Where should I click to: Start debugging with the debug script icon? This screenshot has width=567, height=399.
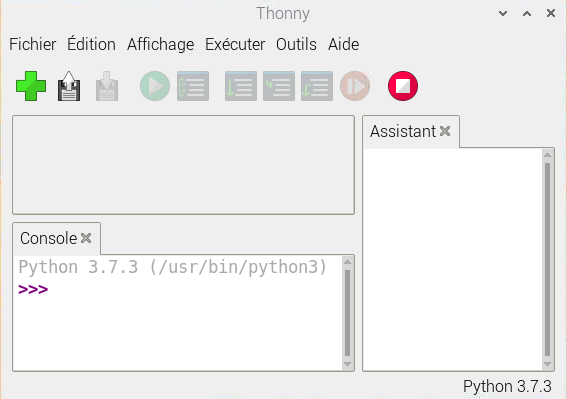click(193, 86)
